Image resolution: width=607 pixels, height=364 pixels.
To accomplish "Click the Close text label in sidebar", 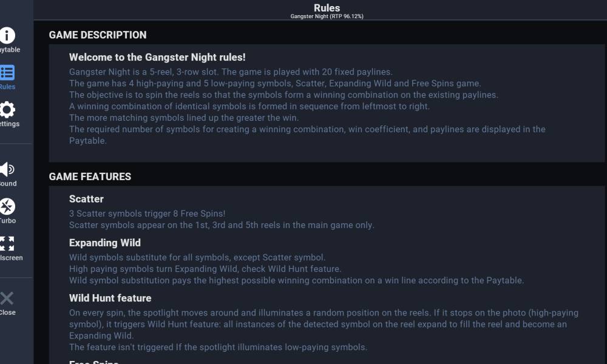I will coord(8,312).
